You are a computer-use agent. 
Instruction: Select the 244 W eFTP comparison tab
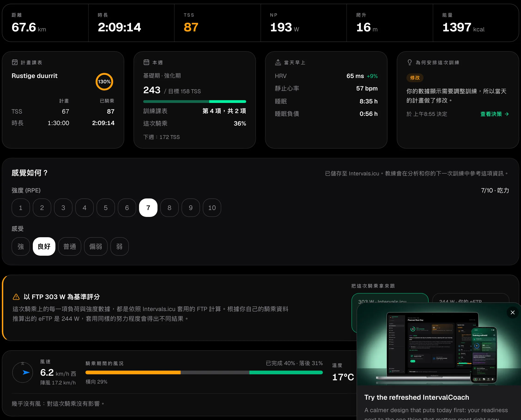(471, 298)
